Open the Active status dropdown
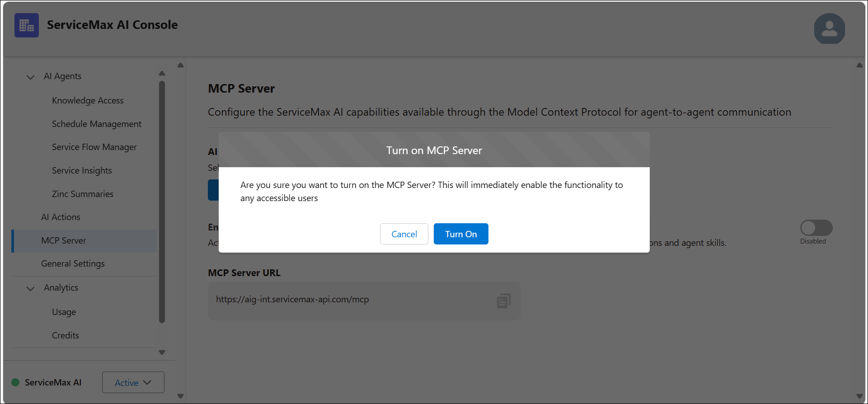This screenshot has width=868, height=404. click(133, 382)
